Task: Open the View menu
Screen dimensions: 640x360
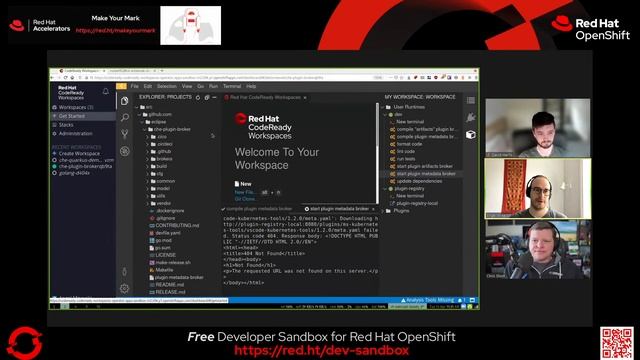Action: point(187,86)
